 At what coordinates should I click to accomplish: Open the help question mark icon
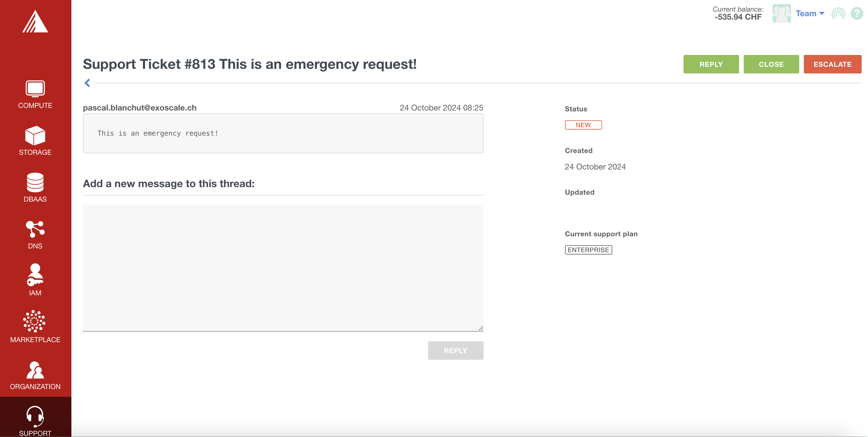point(856,14)
